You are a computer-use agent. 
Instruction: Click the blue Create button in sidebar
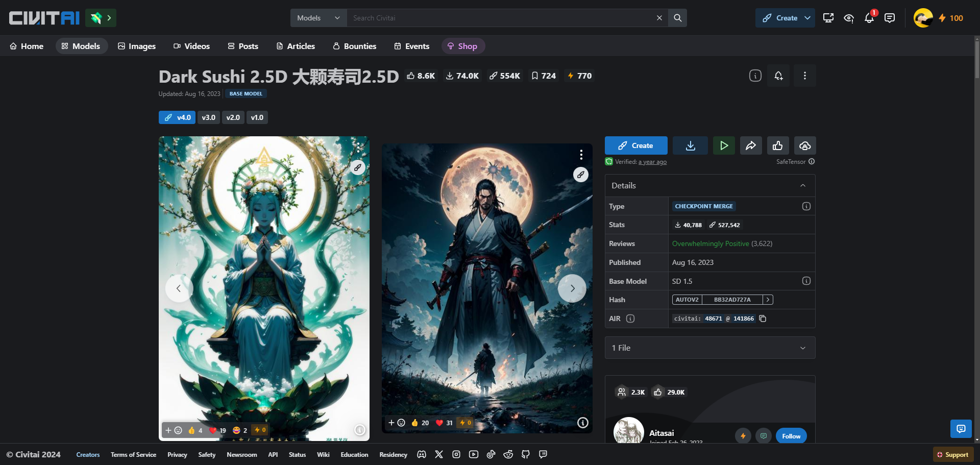coord(636,145)
